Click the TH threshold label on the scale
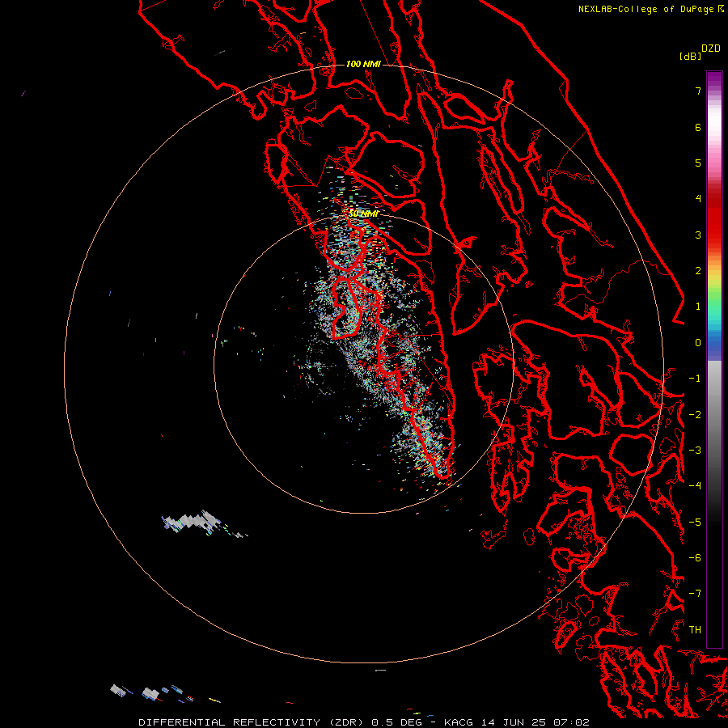728x728 pixels. coord(695,630)
